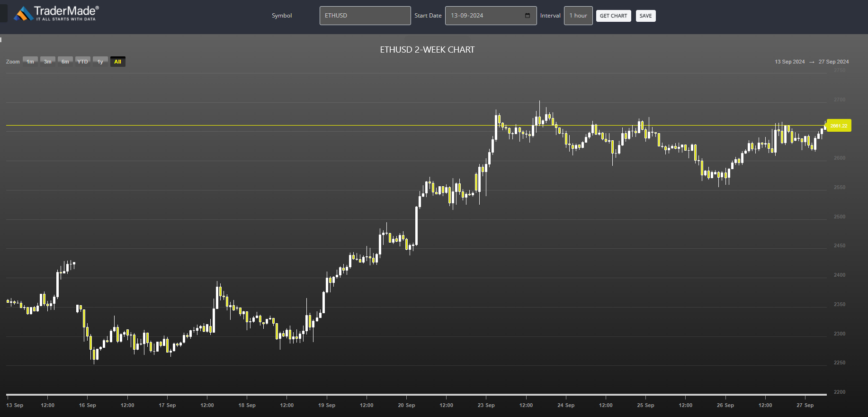
Task: Click the 2550 price axis label
Action: (840, 188)
